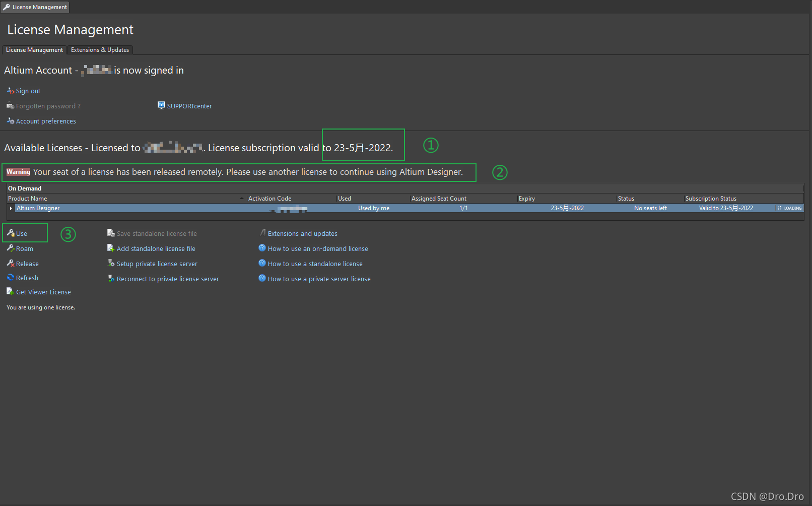Click the Refresh icon

click(x=11, y=277)
